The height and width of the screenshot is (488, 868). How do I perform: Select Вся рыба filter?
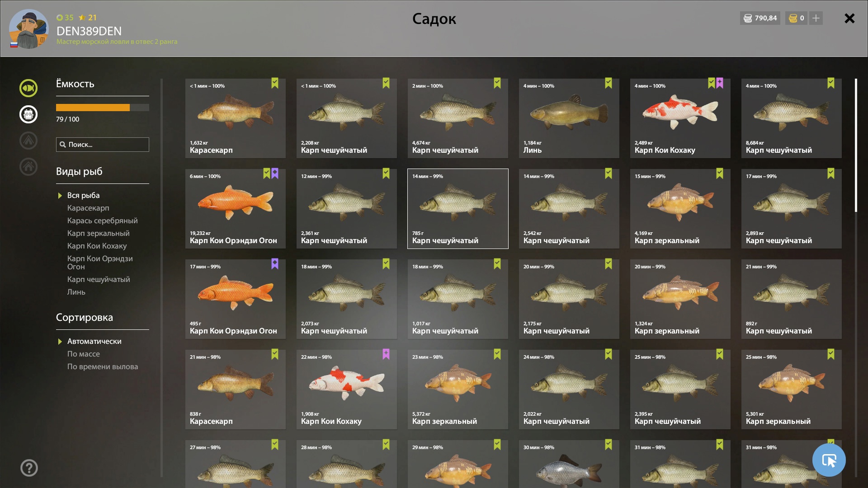coord(83,195)
